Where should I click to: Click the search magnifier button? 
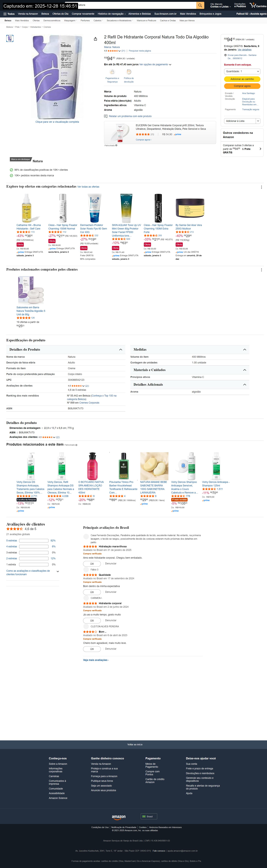(x=200, y=5)
